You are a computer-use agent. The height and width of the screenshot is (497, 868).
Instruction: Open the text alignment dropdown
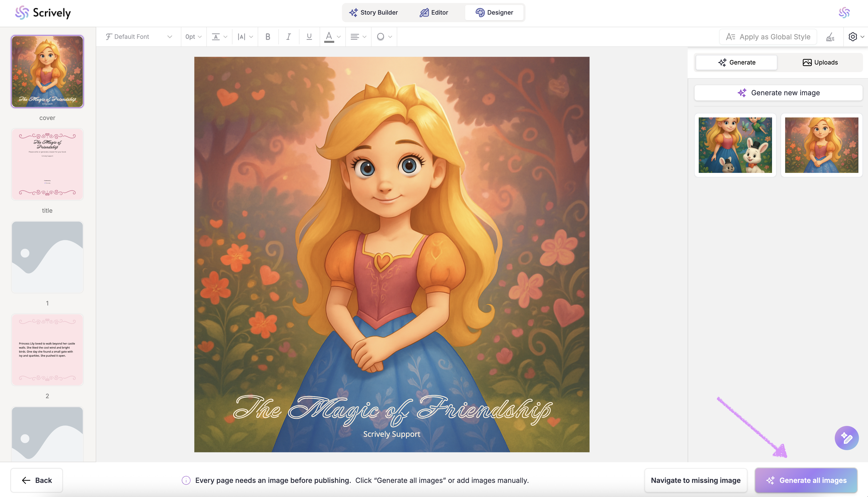tap(358, 37)
